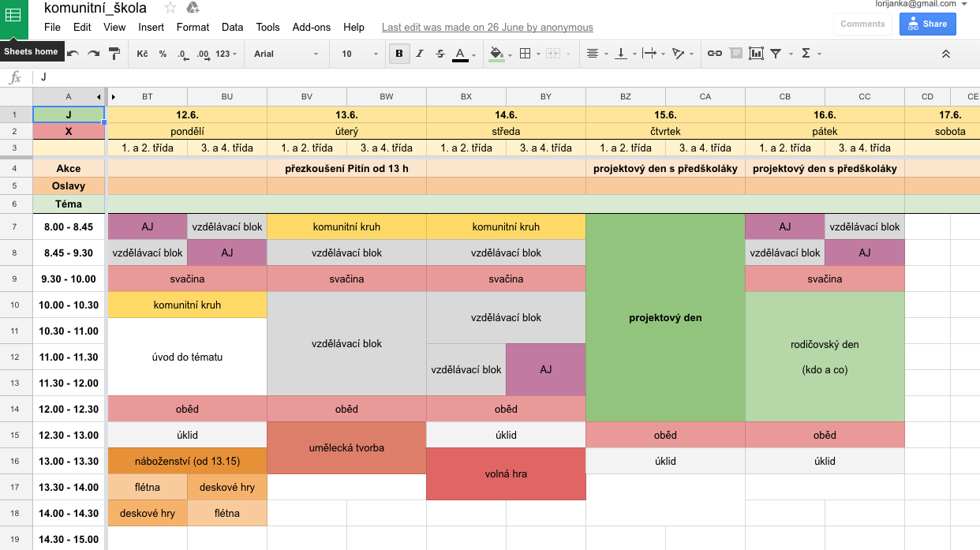980x550 pixels.
Task: Expand hidden columns arrow beside column A
Action: coord(99,96)
